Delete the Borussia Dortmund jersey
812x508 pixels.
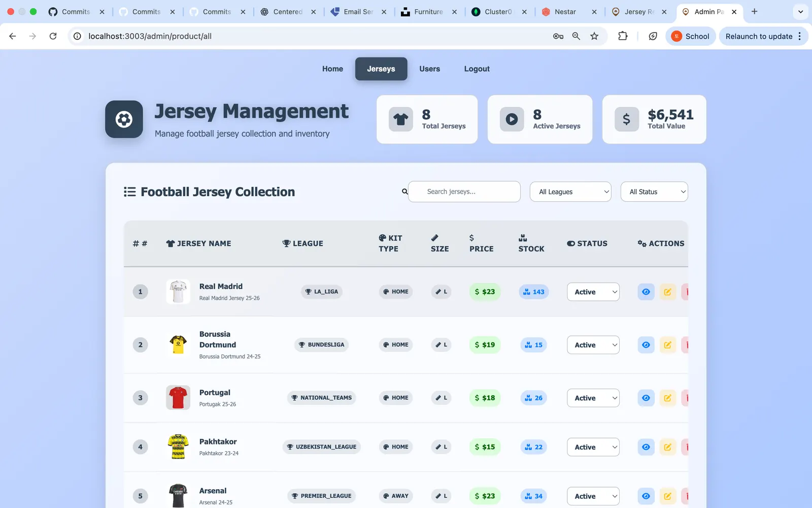coord(685,345)
